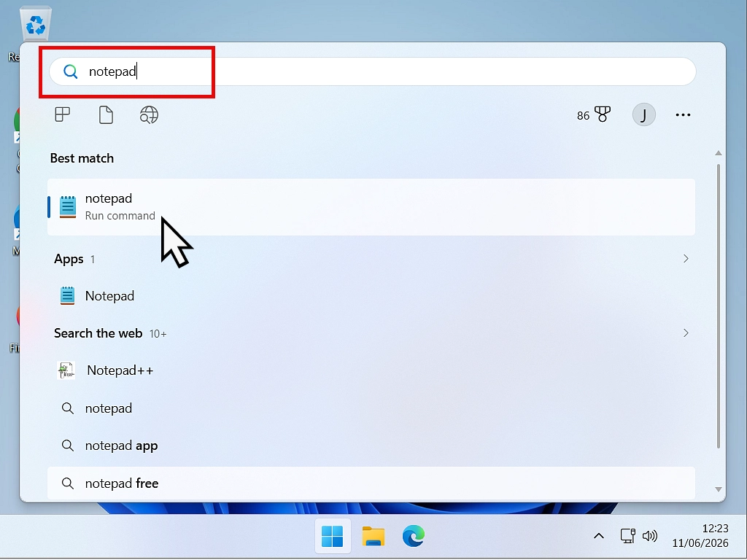Open the Windows Start button

333,536
